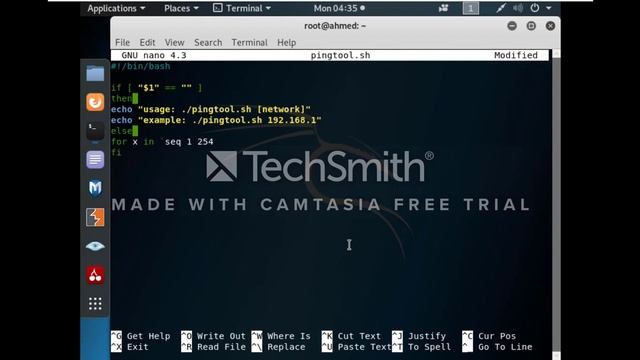Close the terminal window
Viewport: 640px width, 360px height.
pos(550,26)
